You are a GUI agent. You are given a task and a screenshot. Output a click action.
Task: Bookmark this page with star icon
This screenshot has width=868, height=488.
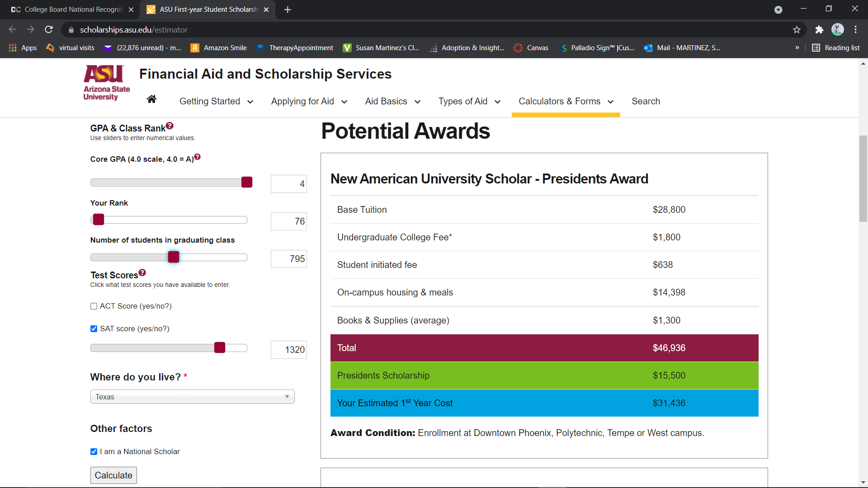[797, 30]
